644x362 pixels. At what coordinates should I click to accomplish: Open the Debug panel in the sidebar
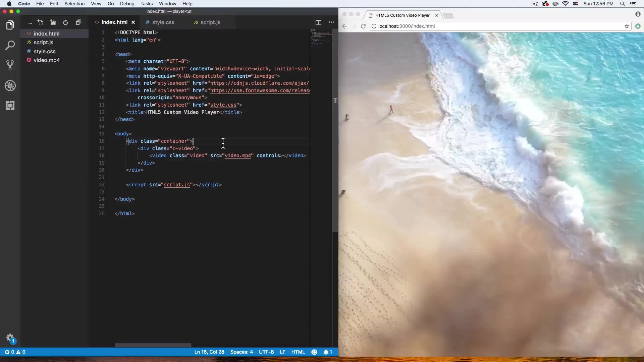[x=10, y=85]
